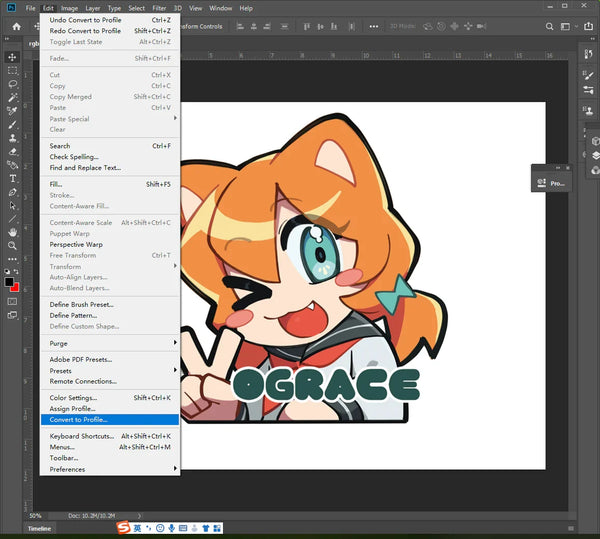This screenshot has width=600, height=539.
Task: Select the Hand tool
Action: coord(12,232)
